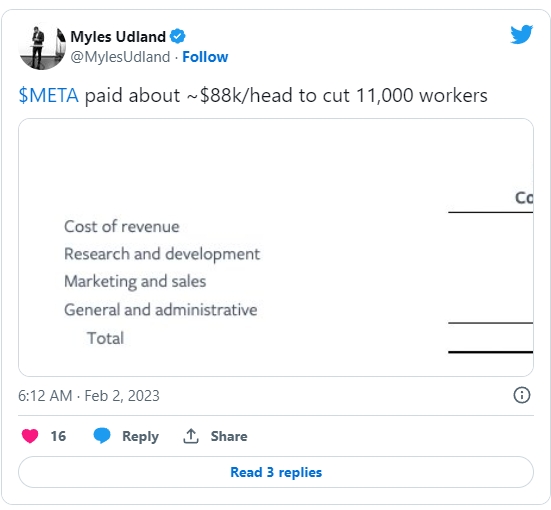This screenshot has width=551, height=510.
Task: Like the tweet with the heart icon
Action: click(30, 436)
